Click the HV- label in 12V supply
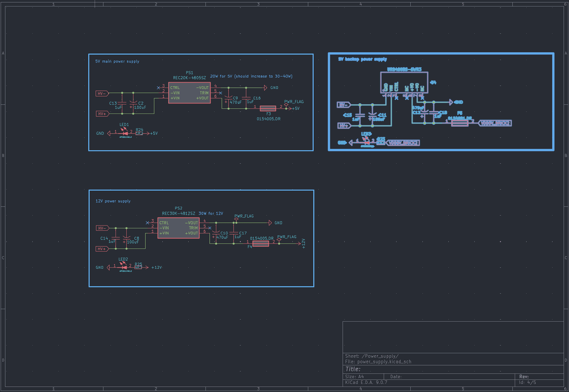This screenshot has height=392, width=569. pyautogui.click(x=102, y=228)
